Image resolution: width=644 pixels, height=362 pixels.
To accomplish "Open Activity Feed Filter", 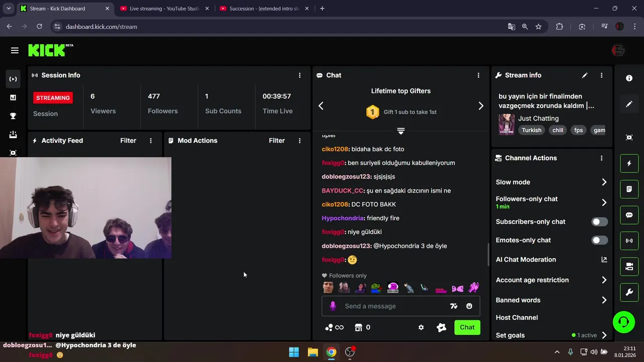I will [128, 141].
